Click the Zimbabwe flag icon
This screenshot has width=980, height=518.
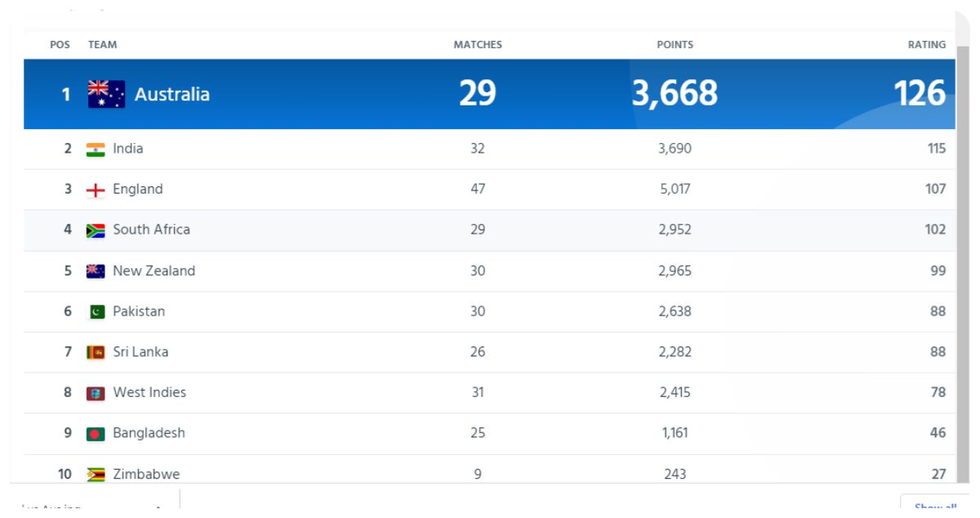(94, 474)
